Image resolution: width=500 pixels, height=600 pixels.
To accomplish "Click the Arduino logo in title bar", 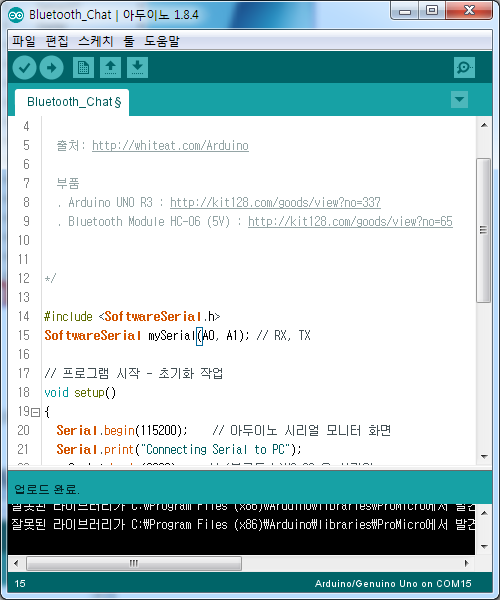I will 16,15.
